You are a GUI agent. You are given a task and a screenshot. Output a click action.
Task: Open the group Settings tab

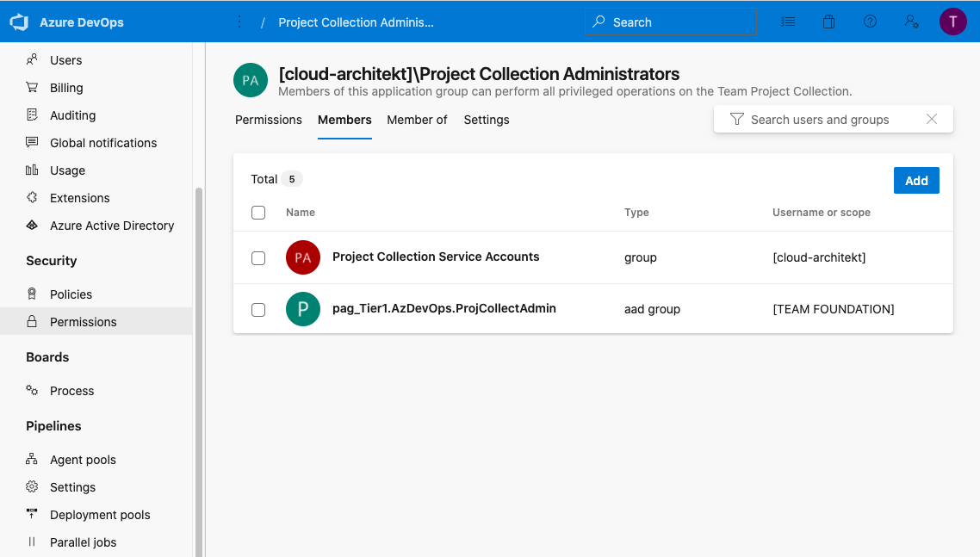coord(487,120)
